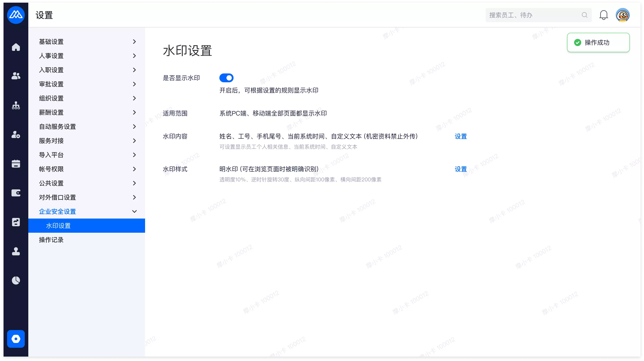Open the user avatar menu

click(x=623, y=15)
